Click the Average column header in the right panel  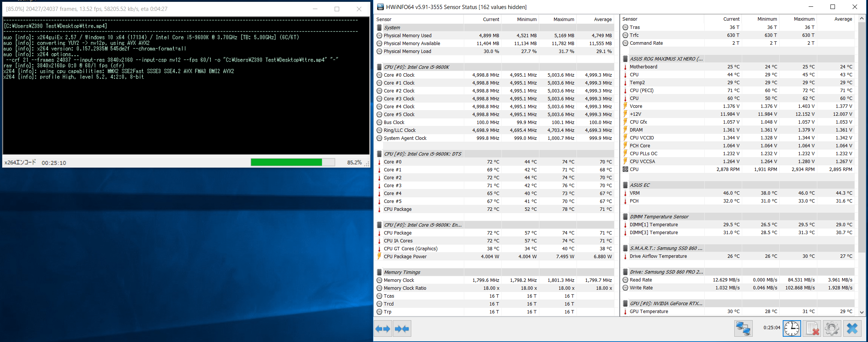coord(836,19)
